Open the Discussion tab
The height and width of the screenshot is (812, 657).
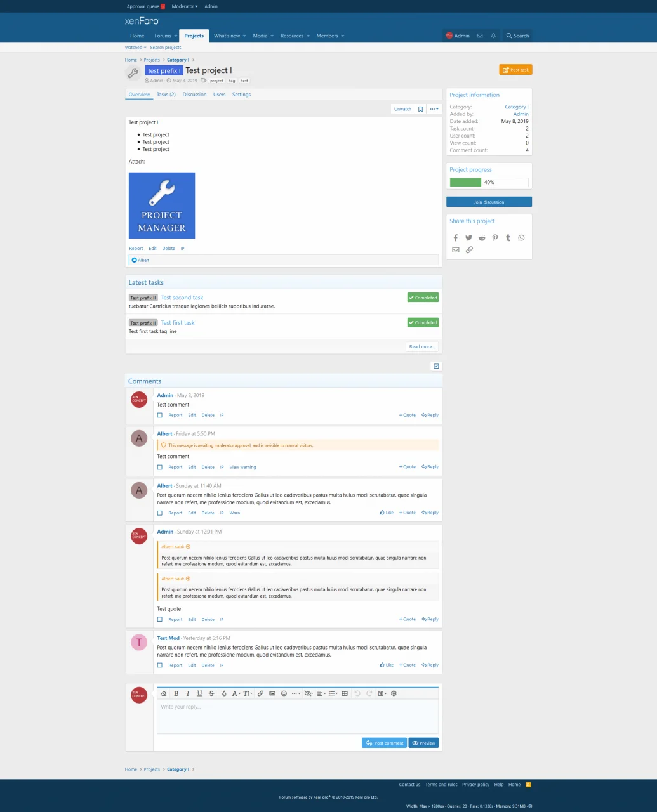click(x=194, y=95)
